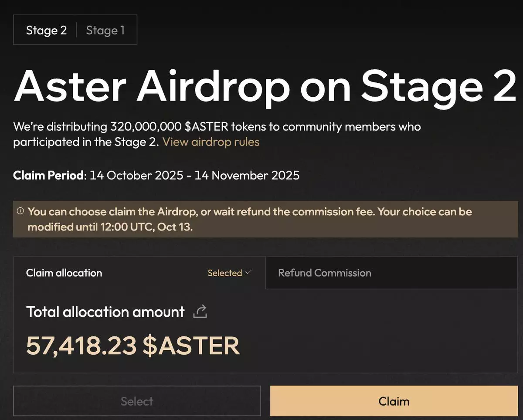
Task: Click the Selected status label
Action: (224, 273)
